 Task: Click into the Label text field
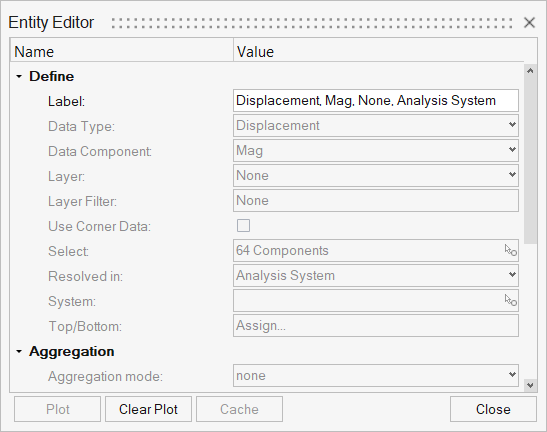pos(376,100)
